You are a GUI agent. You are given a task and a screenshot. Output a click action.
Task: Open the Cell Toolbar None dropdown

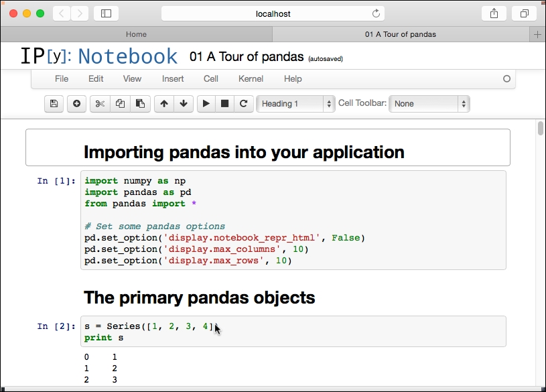(x=429, y=103)
